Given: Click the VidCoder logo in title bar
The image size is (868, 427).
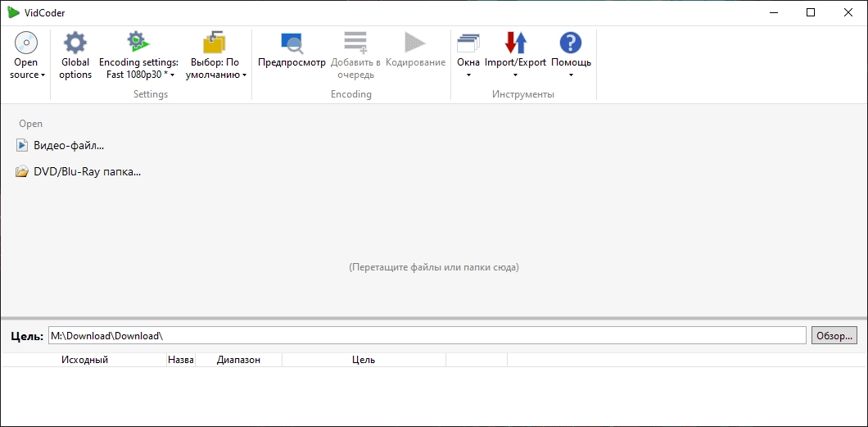Looking at the screenshot, I should [14, 12].
